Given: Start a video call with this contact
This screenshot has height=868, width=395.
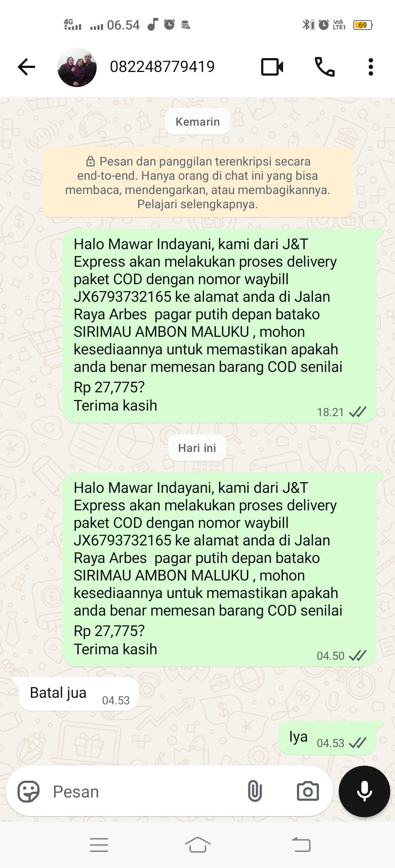Looking at the screenshot, I should [272, 67].
